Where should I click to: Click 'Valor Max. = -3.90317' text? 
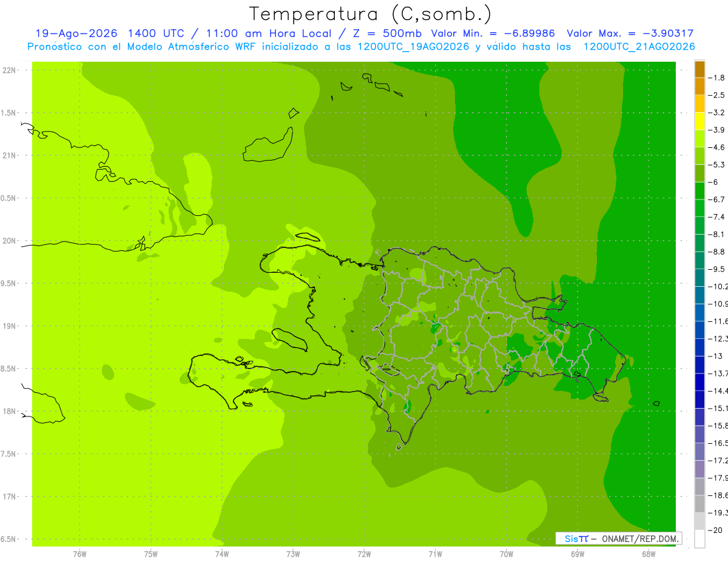630,33
